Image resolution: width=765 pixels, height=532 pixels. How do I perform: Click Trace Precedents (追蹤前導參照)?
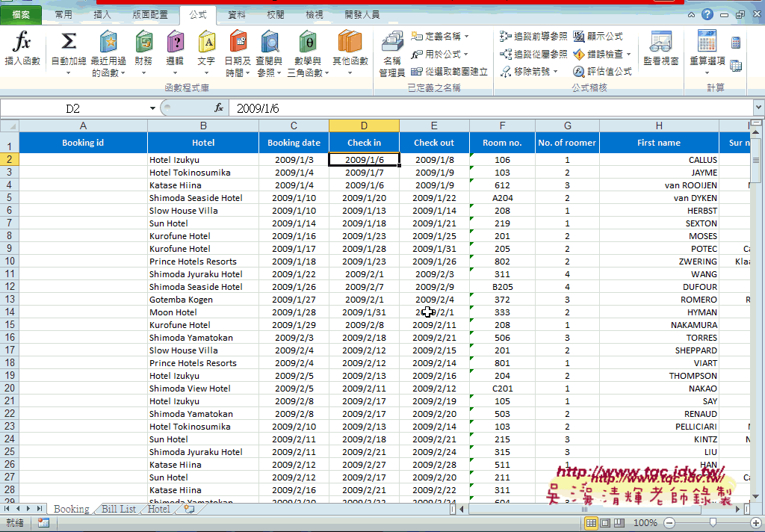click(x=533, y=36)
